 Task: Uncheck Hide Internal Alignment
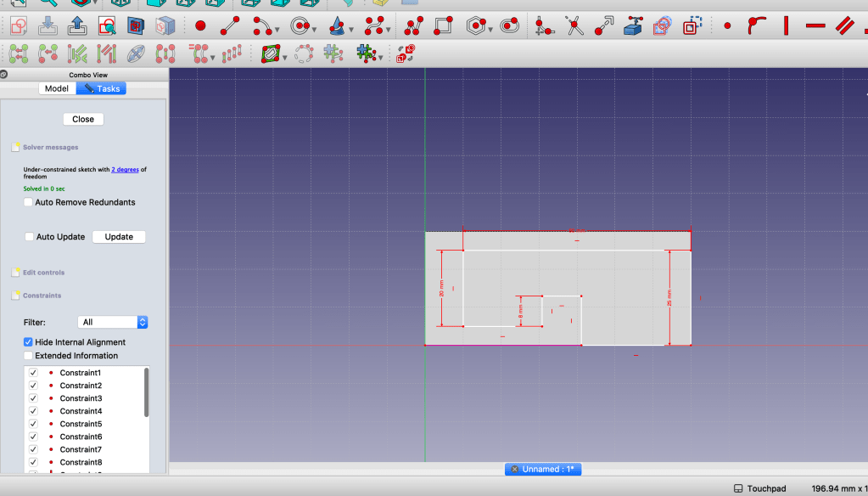point(29,342)
